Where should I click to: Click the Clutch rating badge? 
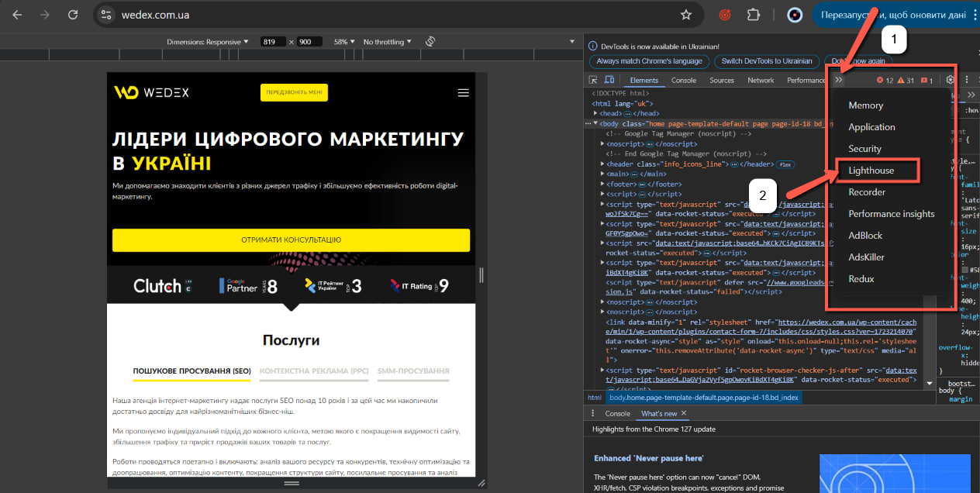(163, 285)
